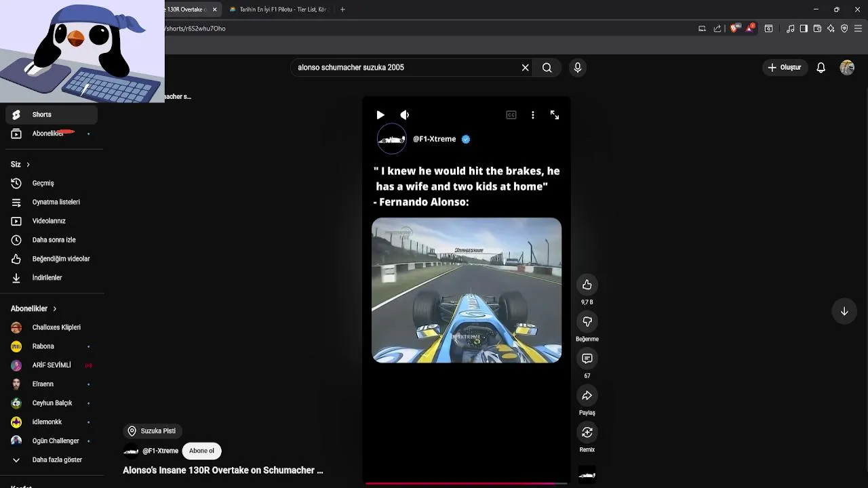Start voice search with microphone
The image size is (868, 488).
[x=578, y=68]
